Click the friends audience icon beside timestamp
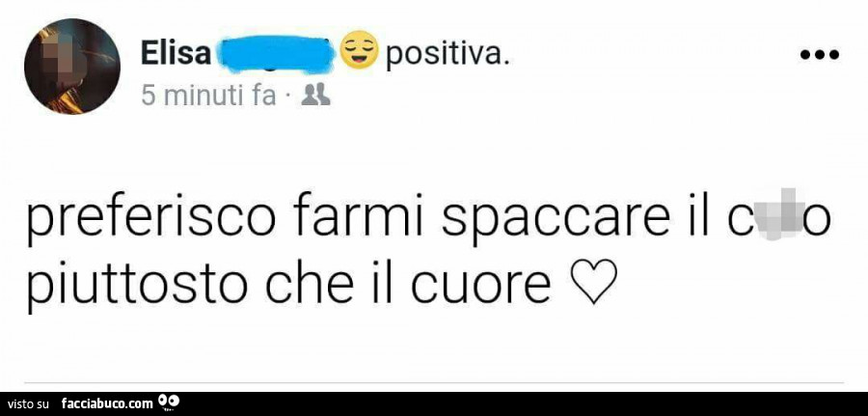The image size is (868, 416). (316, 96)
